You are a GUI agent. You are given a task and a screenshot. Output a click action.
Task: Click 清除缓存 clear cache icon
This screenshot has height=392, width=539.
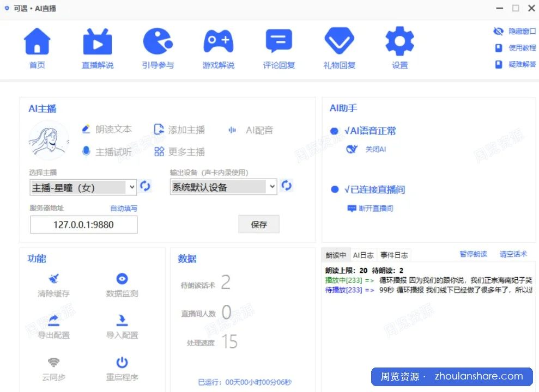point(53,278)
